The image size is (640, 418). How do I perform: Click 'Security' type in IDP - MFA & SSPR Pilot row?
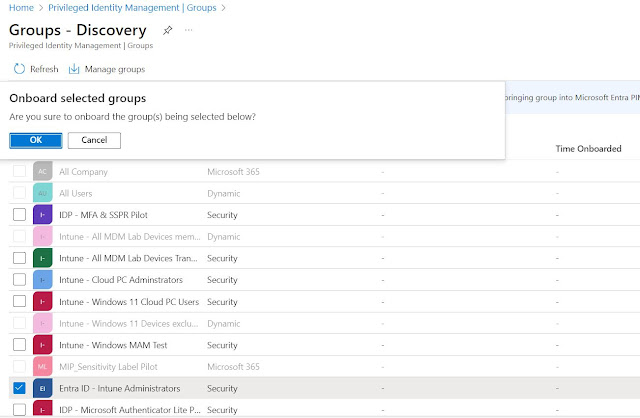tap(222, 215)
